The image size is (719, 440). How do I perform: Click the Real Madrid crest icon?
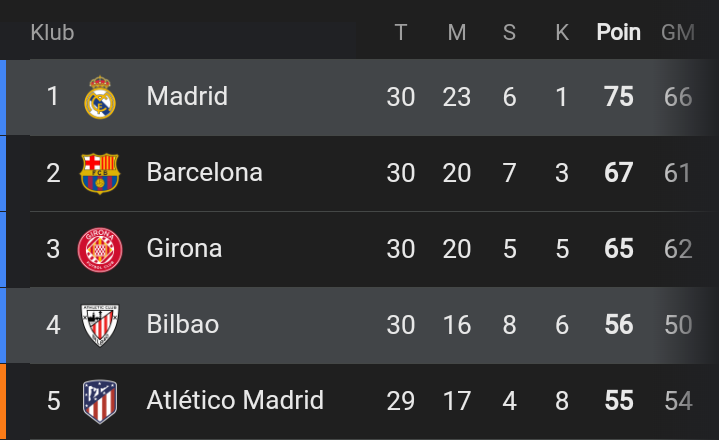100,97
